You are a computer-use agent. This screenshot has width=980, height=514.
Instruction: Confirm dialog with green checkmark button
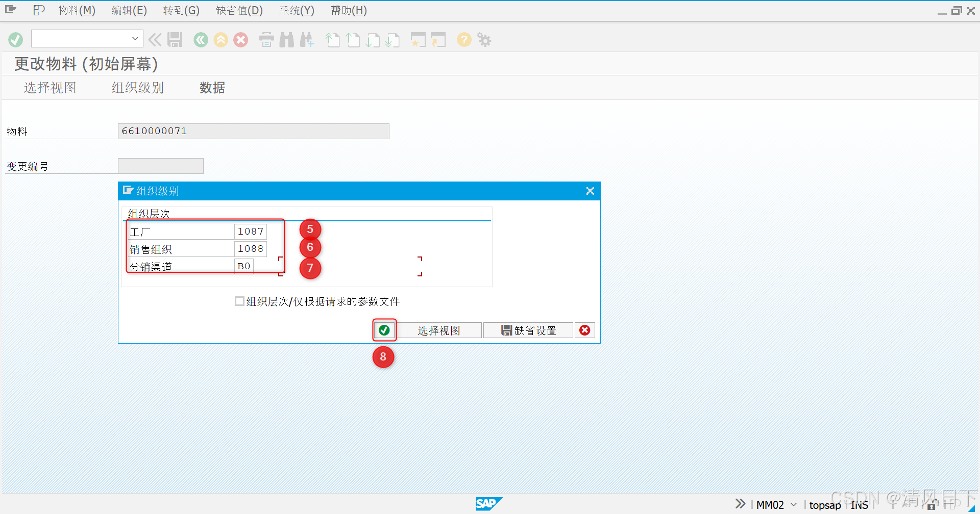(384, 330)
